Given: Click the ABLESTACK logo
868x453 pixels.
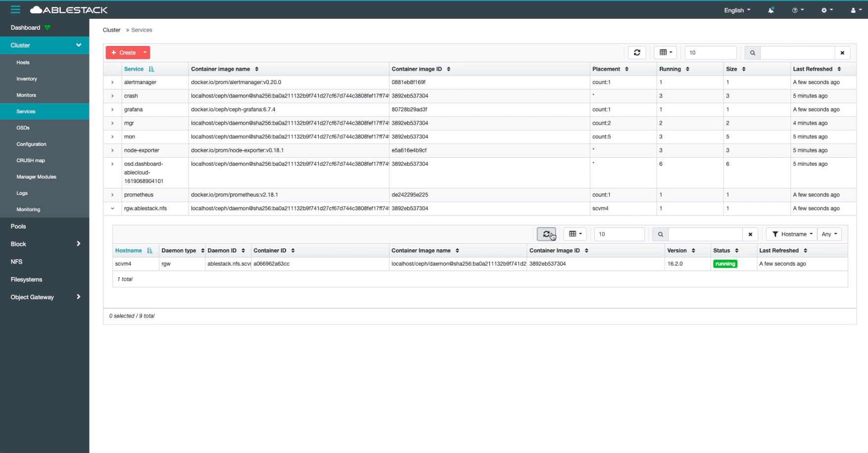Looking at the screenshot, I should point(69,10).
